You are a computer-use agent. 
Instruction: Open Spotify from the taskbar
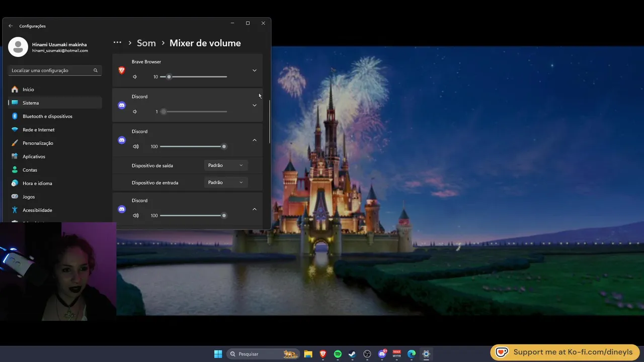(x=338, y=354)
